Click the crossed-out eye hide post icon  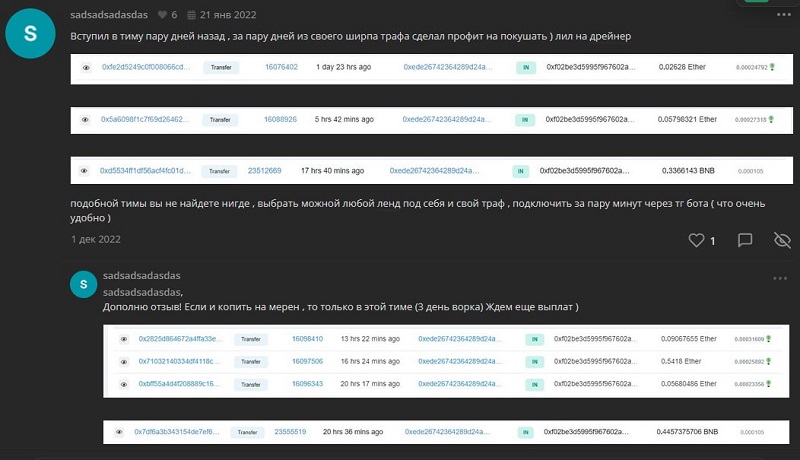point(782,240)
